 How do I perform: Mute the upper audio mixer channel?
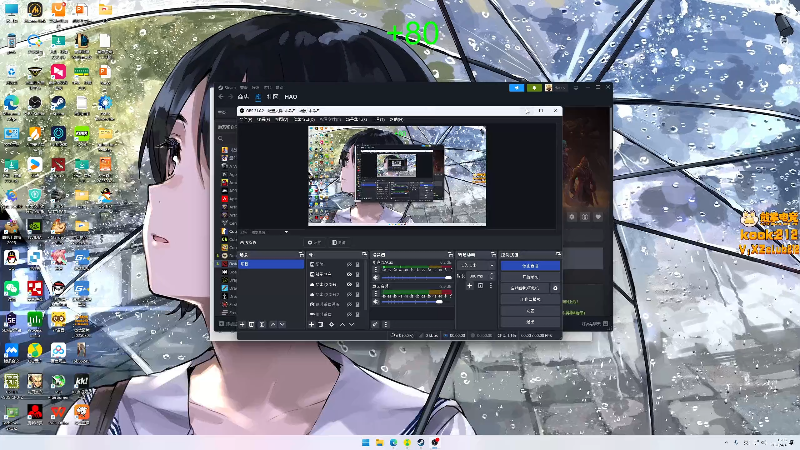click(376, 277)
